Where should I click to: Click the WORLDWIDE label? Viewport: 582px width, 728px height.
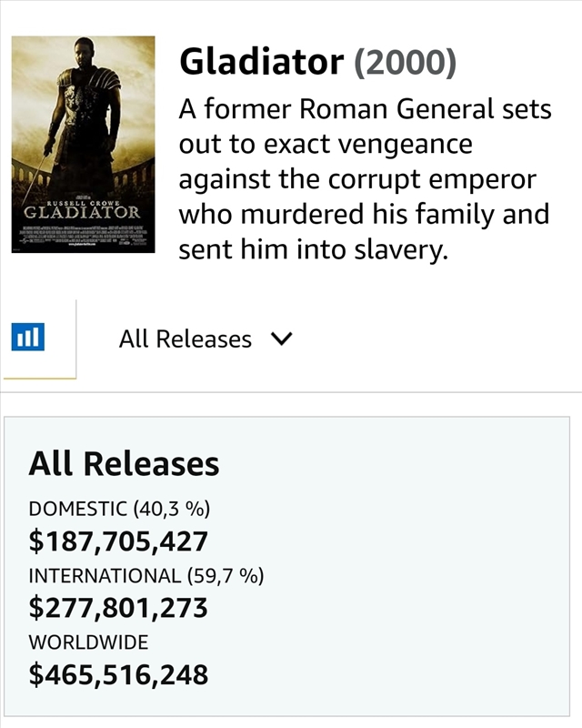[88, 642]
